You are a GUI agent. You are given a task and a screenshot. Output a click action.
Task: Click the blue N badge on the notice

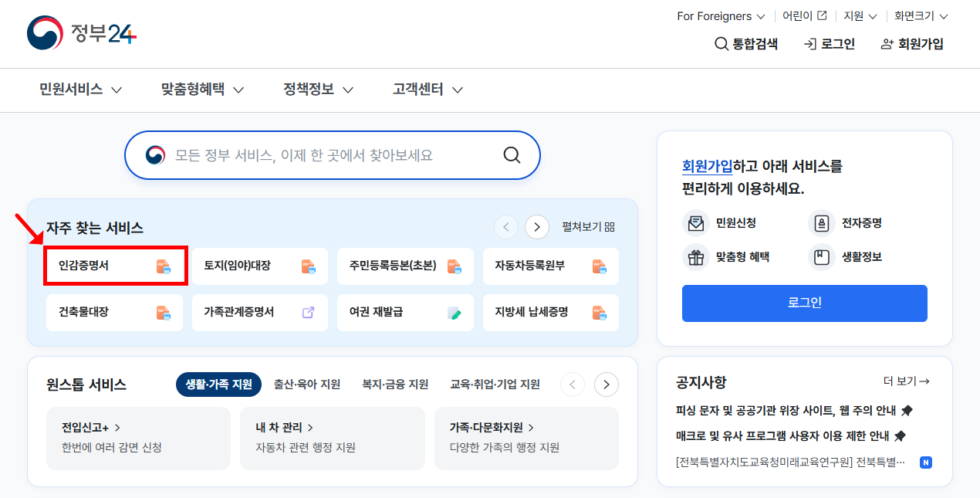click(926, 462)
